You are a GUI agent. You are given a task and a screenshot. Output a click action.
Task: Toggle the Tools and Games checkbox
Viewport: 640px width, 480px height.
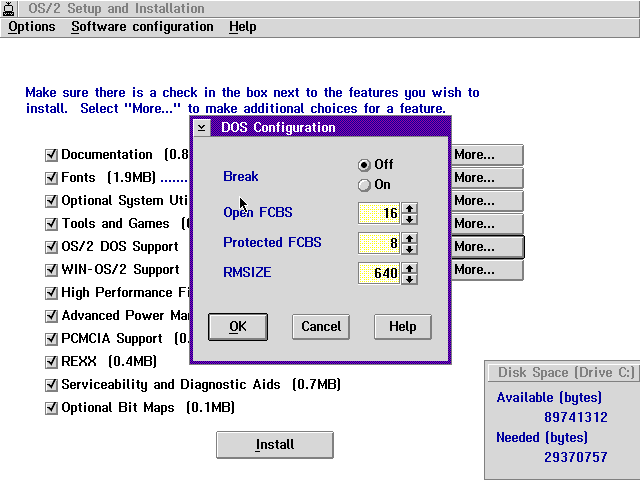click(x=51, y=224)
